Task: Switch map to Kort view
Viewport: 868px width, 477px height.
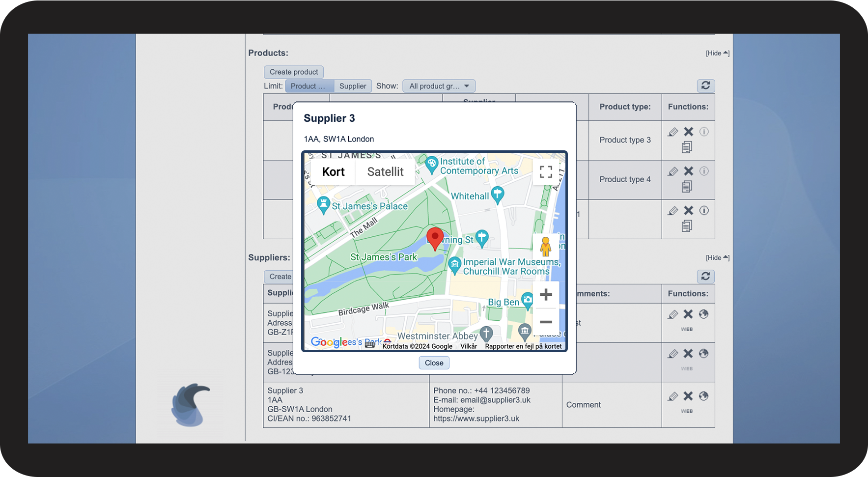Action: coord(333,172)
